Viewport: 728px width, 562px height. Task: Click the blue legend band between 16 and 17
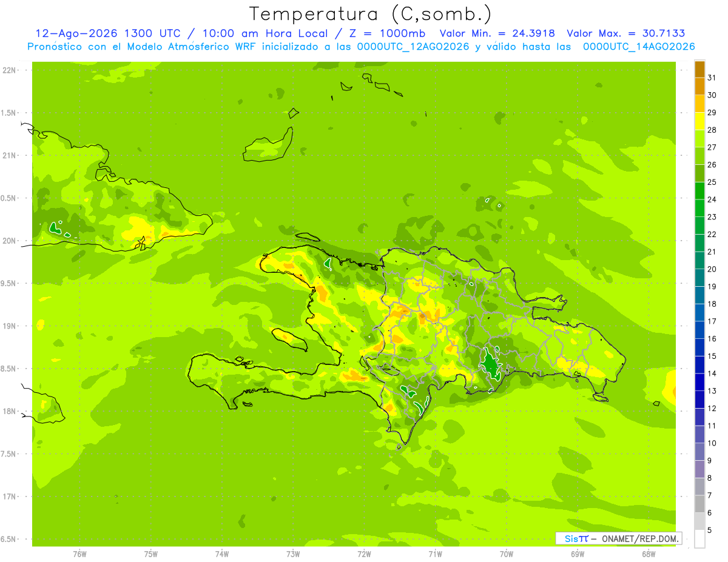[699, 330]
